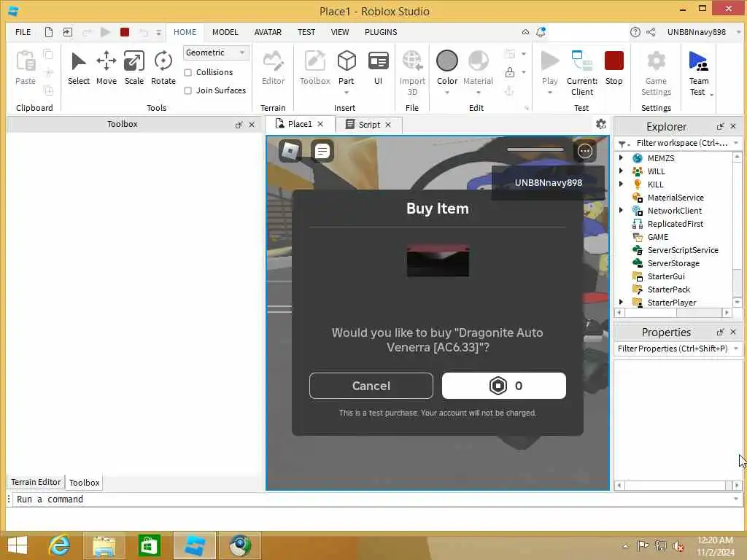Open viewport settings gear icon

pyautogui.click(x=601, y=124)
